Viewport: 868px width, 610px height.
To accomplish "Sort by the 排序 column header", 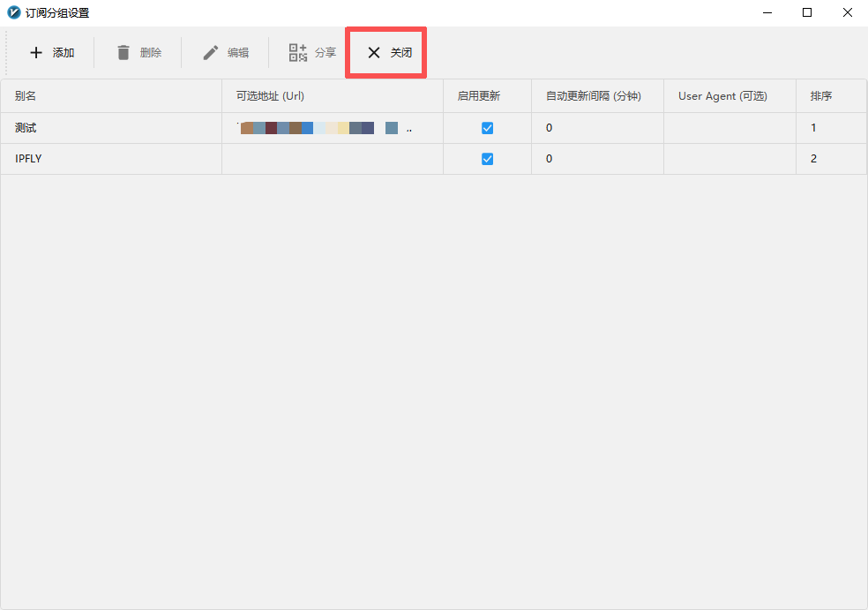I will (x=821, y=96).
